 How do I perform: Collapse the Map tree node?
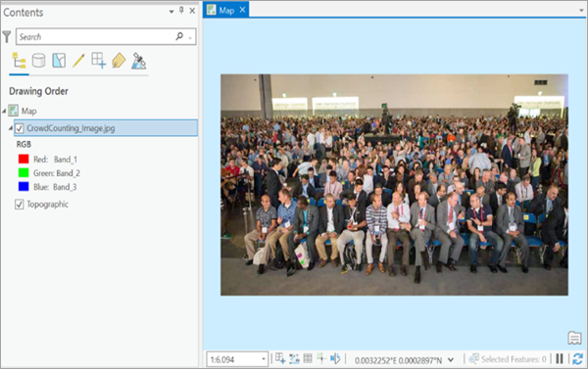pyautogui.click(x=4, y=111)
